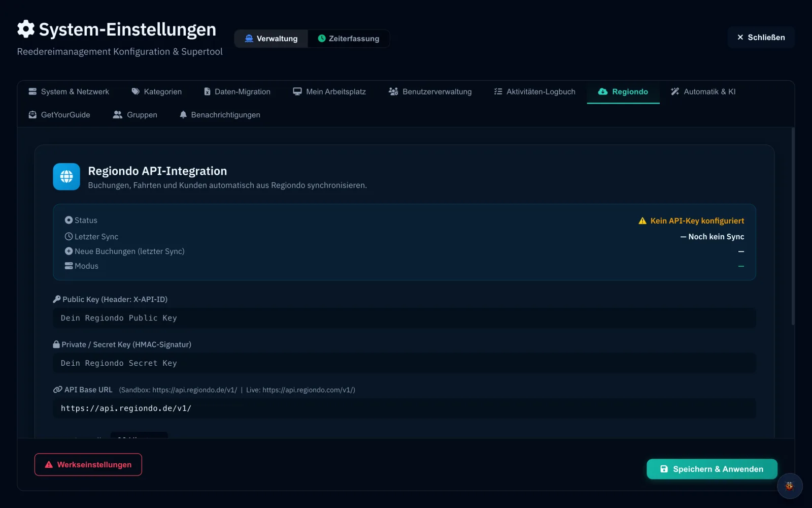Click the magic wand icon for Automatik & KI

point(675,91)
